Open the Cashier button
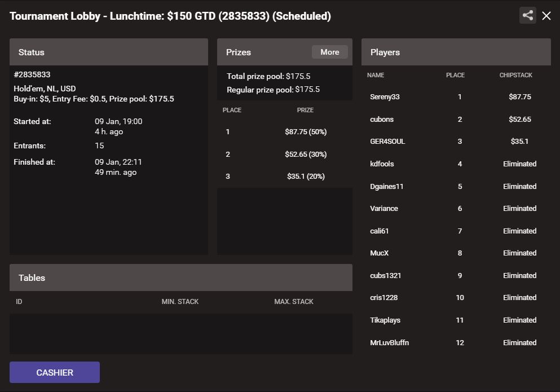The image size is (560, 392). [x=55, y=372]
